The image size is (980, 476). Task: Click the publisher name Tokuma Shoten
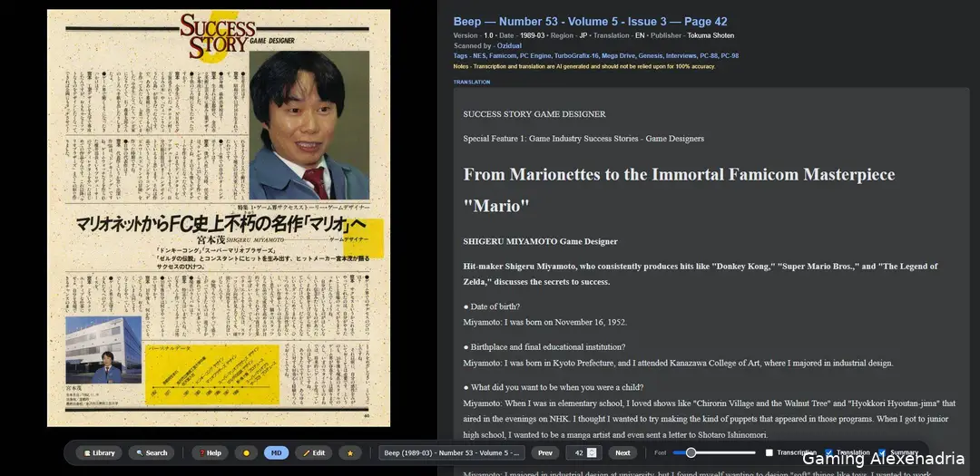(x=710, y=35)
